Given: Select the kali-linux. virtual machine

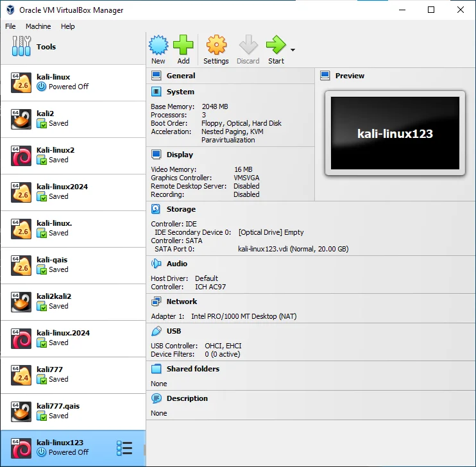Looking at the screenshot, I should click(x=73, y=229).
